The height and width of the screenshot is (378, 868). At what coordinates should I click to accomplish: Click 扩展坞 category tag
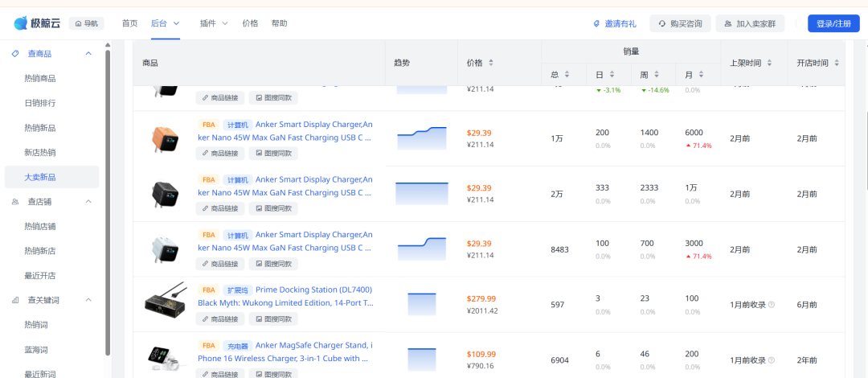(x=238, y=290)
